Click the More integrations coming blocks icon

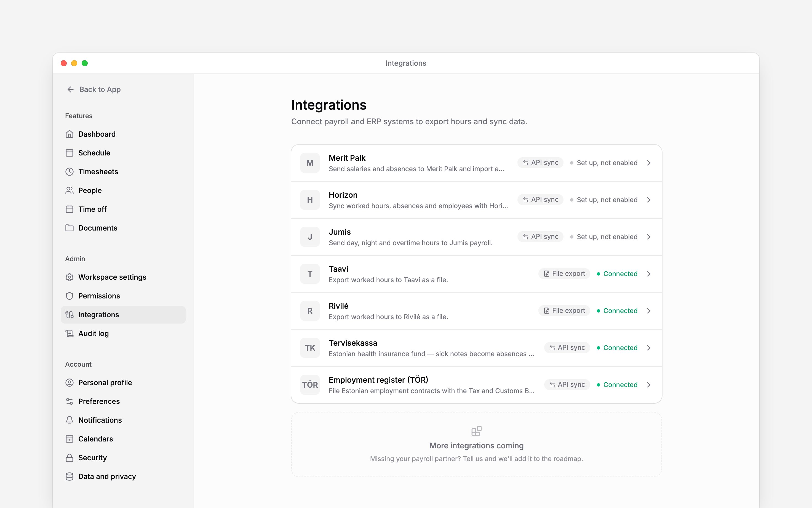pyautogui.click(x=476, y=431)
